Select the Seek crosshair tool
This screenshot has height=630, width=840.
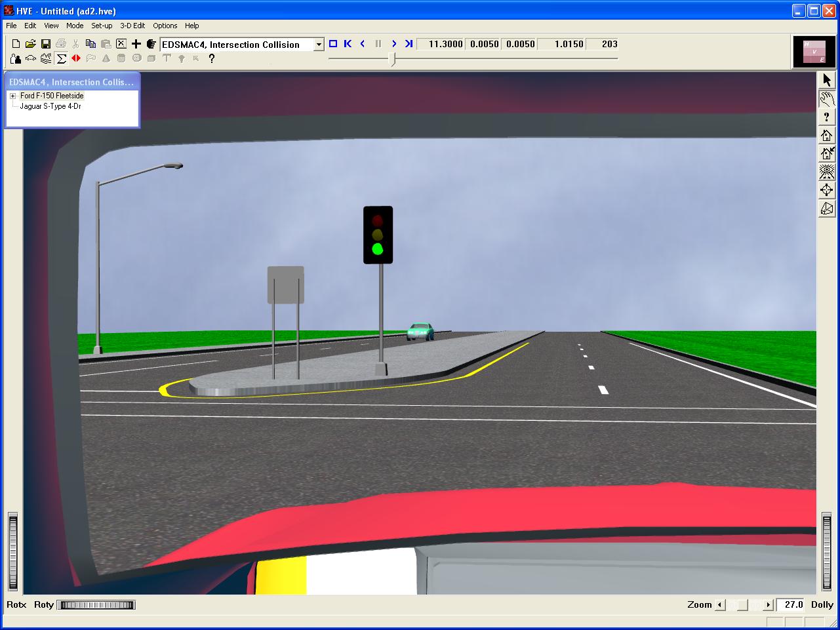point(827,191)
